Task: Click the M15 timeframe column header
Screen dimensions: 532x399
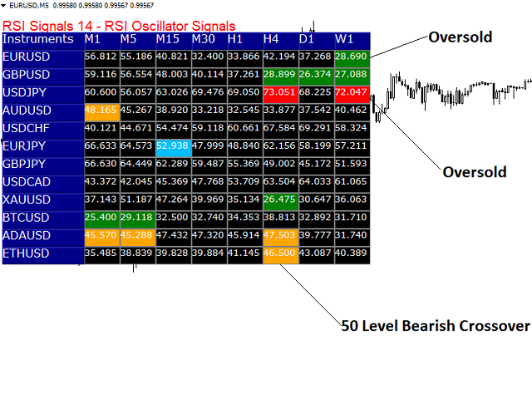Action: pos(170,39)
